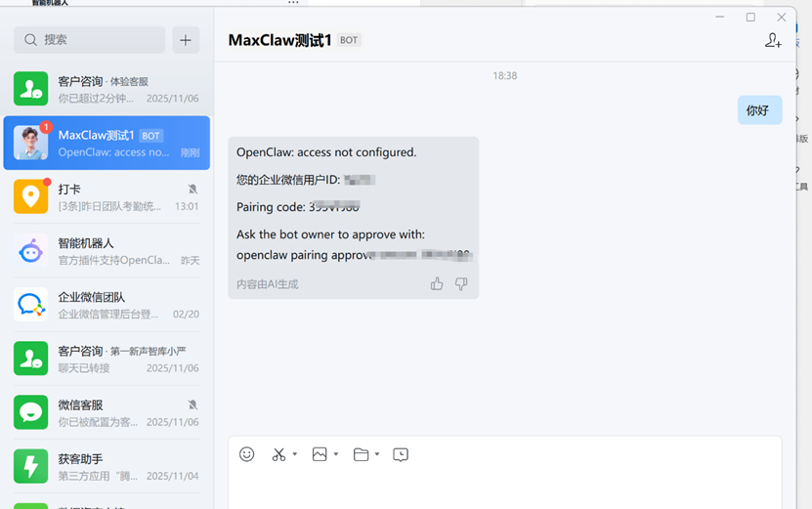This screenshot has height=509, width=812.
Task: Expand the screenshot options dropdown arrow
Action: (x=294, y=454)
